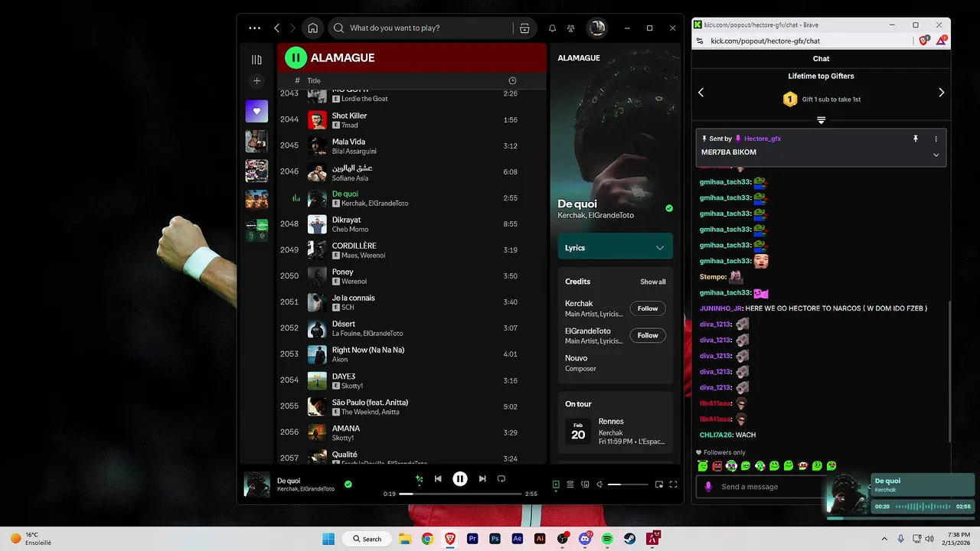Viewport: 980px width, 551px height.
Task: Open Spotify notifications bell
Action: click(552, 28)
